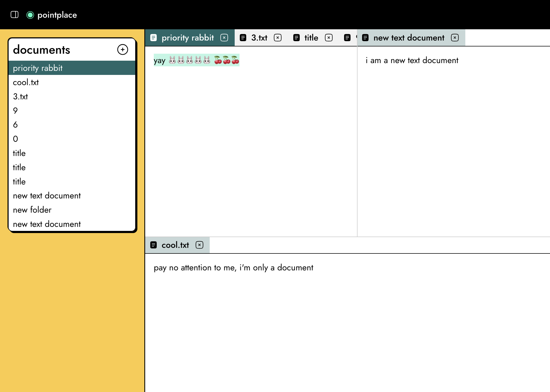Close the priority rabbit tab
The height and width of the screenshot is (392, 550).
coord(224,38)
